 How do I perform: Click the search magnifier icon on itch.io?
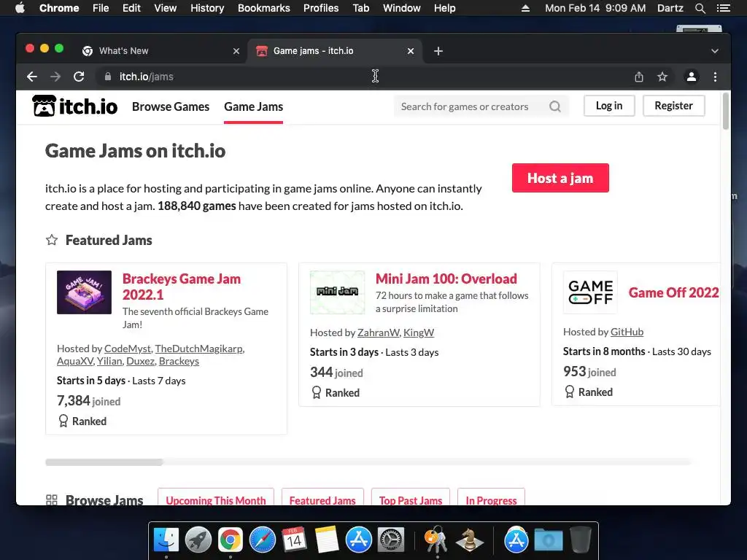coord(555,106)
